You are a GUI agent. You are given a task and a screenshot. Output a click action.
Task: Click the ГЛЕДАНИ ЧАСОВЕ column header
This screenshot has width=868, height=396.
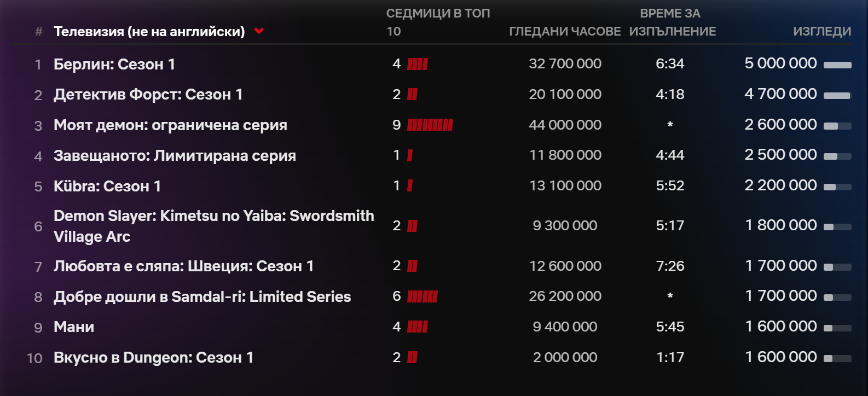565,31
